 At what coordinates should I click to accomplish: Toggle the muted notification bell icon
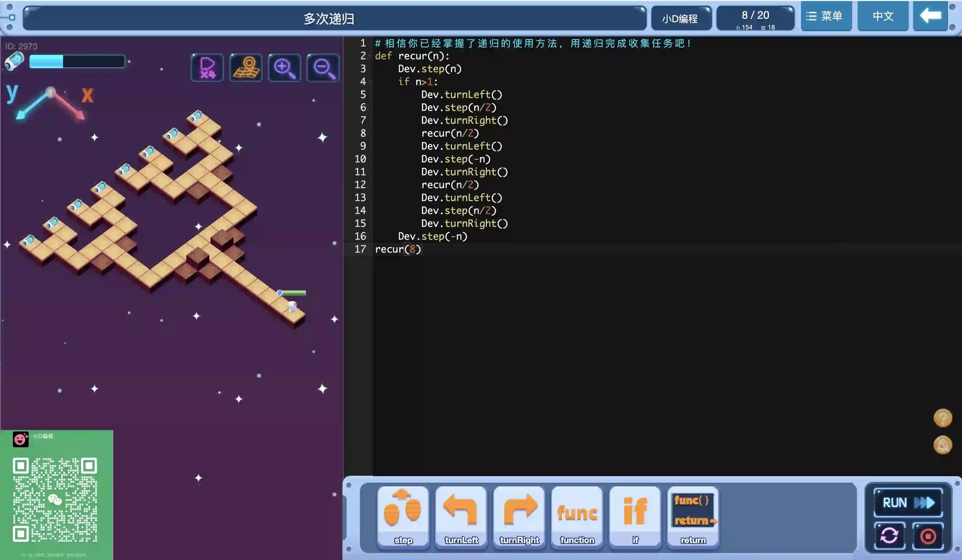tap(942, 445)
